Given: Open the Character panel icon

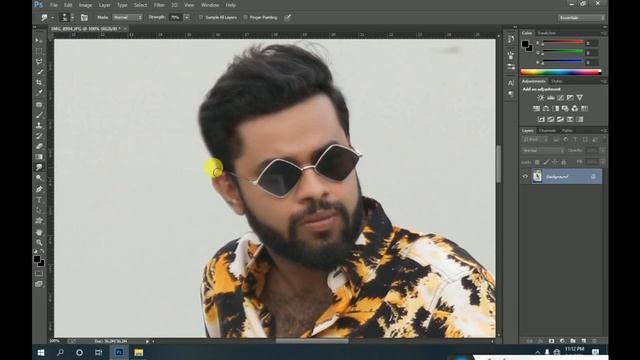Looking at the screenshot, I should [511, 83].
